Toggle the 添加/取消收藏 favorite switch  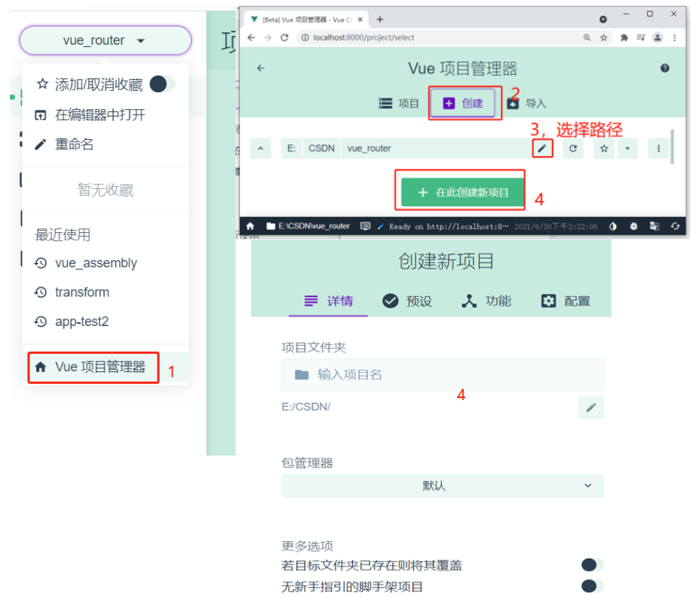(x=162, y=84)
